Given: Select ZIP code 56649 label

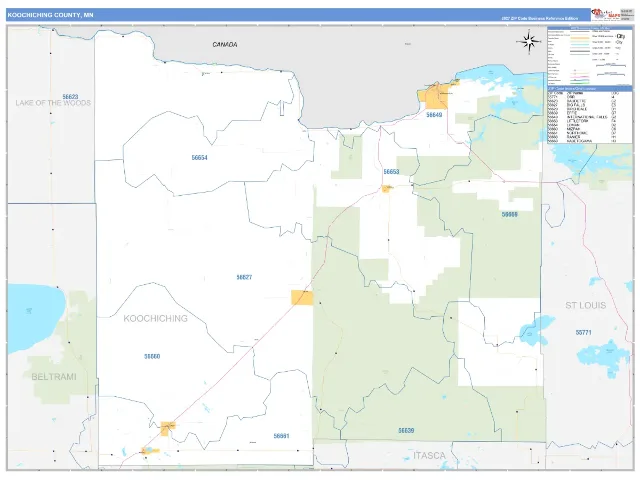Looking at the screenshot, I should tap(434, 115).
